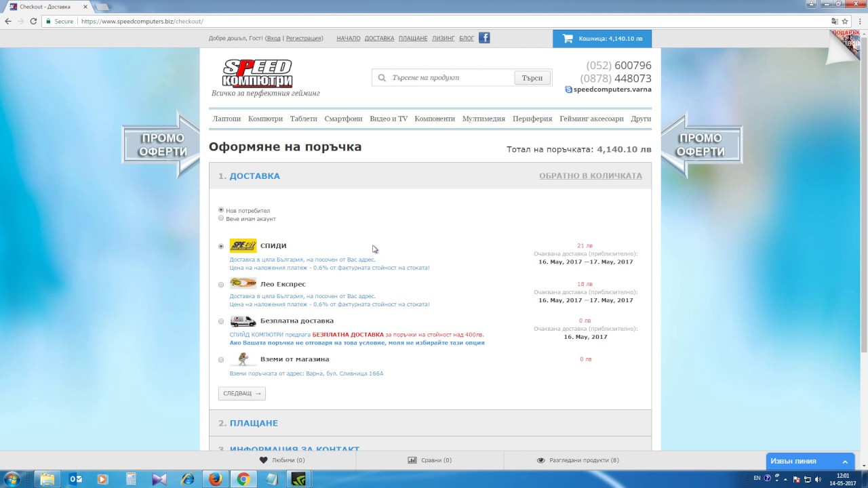Click the Спиди courier logo
This screenshot has height=488, width=868.
click(243, 245)
